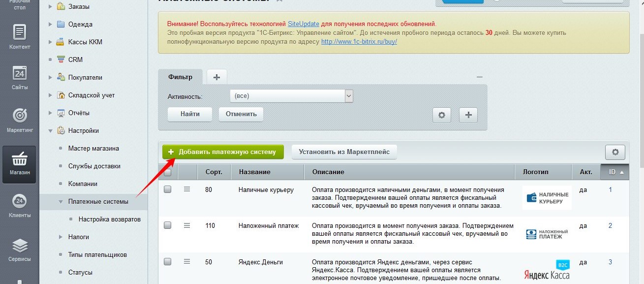Toggle the select-all checkbox in table header
The height and width of the screenshot is (284, 644).
coord(168,172)
